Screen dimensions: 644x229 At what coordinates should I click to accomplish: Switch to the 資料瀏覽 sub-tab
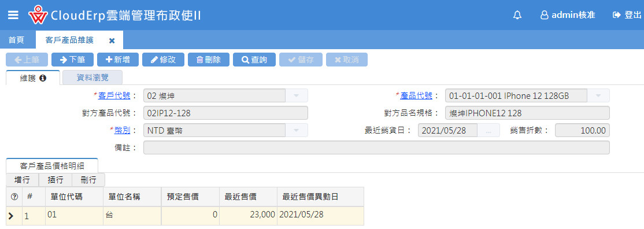point(92,77)
